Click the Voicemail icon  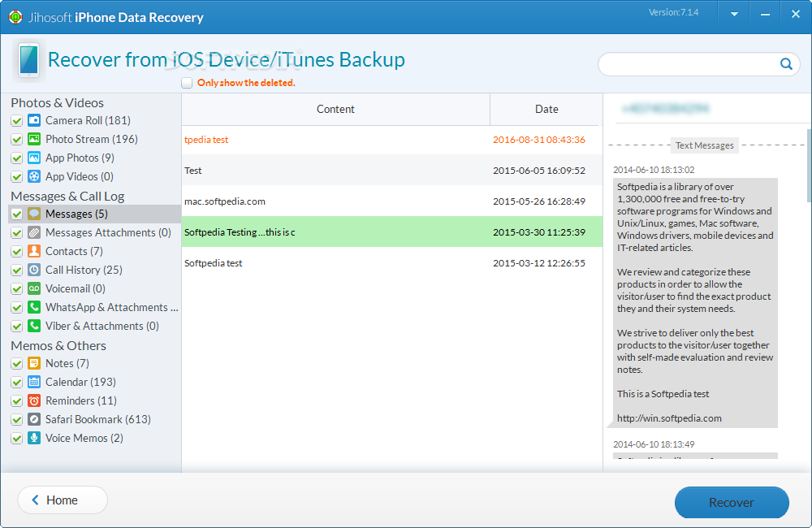click(x=34, y=288)
